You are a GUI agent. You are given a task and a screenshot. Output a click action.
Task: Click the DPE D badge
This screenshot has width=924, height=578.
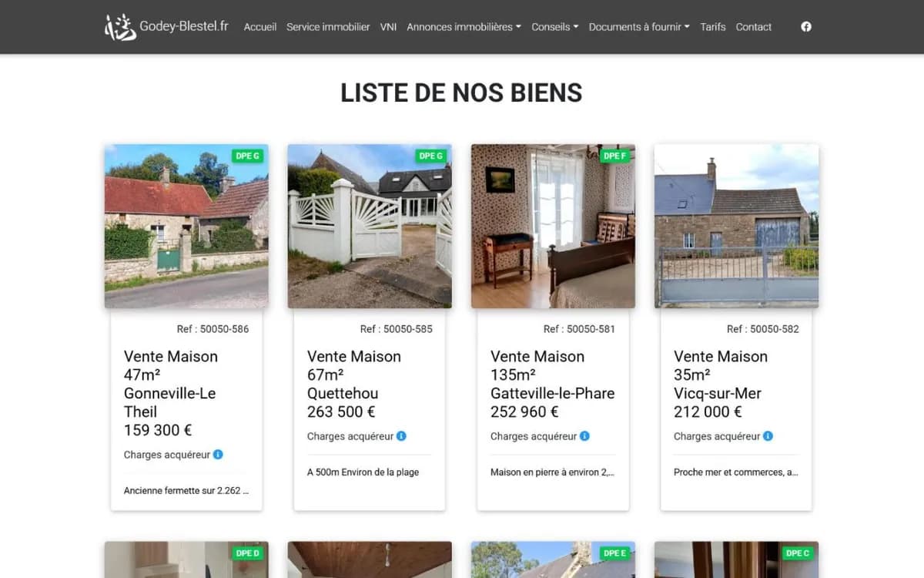click(248, 553)
